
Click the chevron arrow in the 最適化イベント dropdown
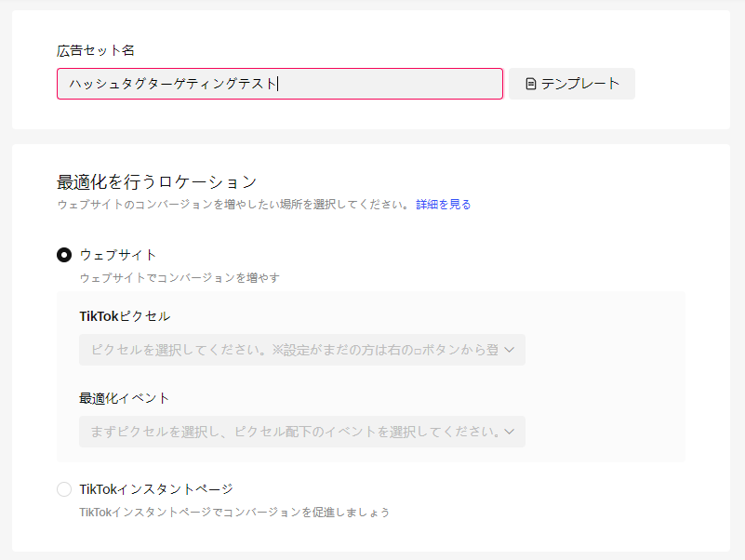point(510,433)
